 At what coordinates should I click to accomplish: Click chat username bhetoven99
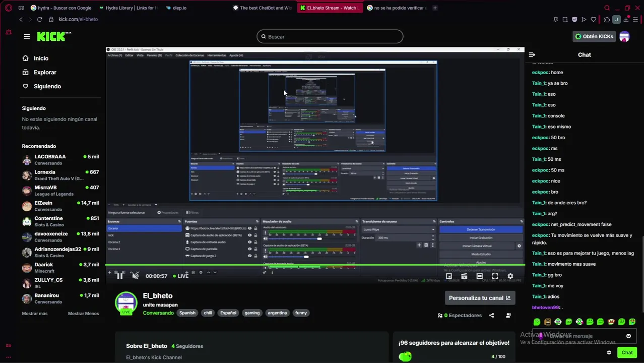pos(546,308)
